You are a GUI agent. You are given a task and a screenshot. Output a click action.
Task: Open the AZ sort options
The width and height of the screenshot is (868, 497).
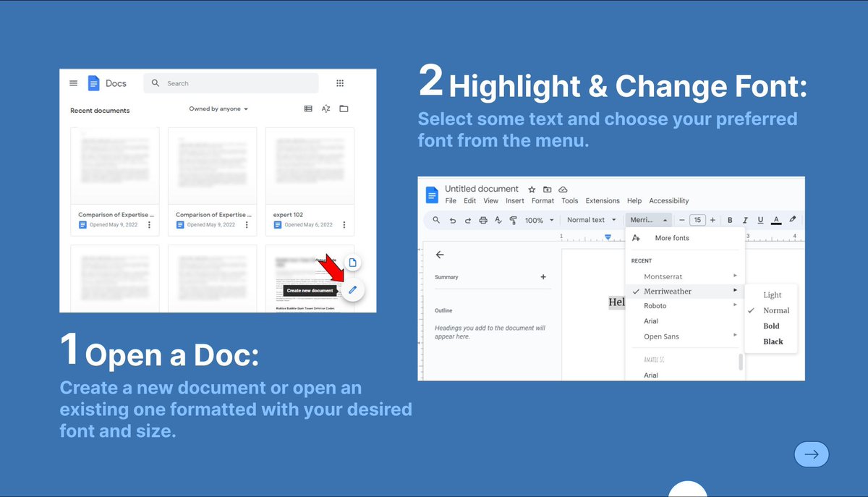[x=325, y=109]
